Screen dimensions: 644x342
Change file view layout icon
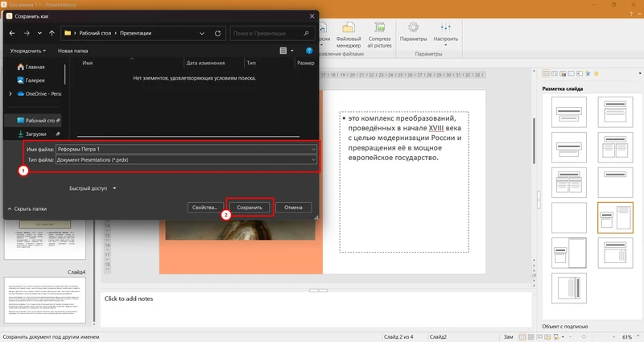283,51
